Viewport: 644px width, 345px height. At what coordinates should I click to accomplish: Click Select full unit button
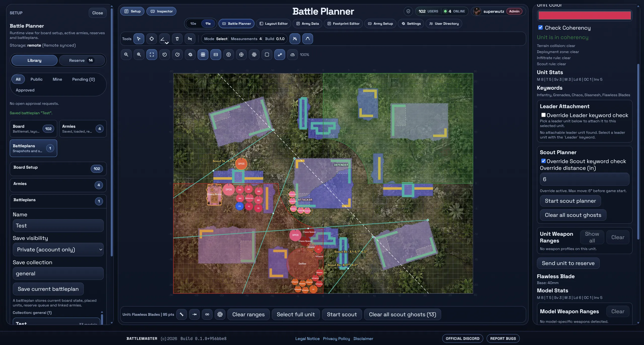point(296,314)
